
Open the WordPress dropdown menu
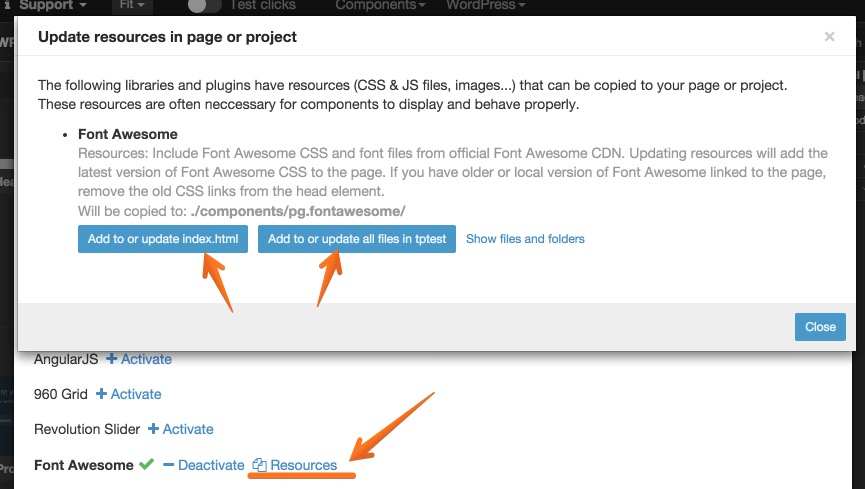tap(485, 6)
